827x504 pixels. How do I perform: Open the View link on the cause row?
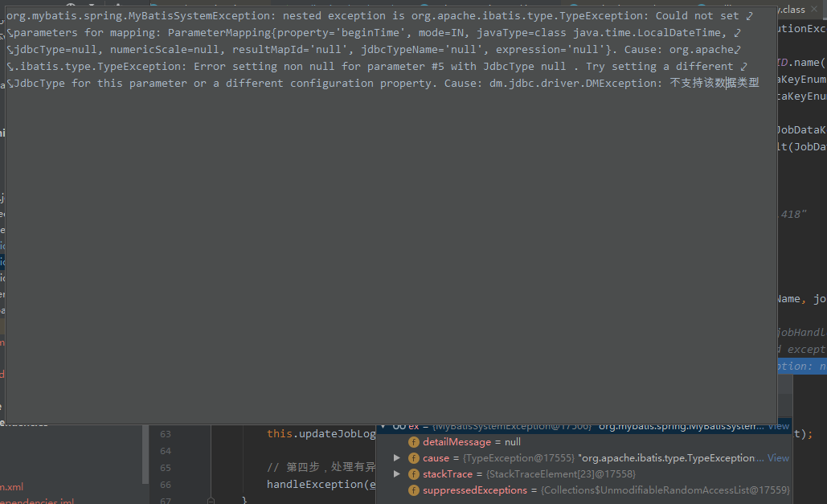tap(778, 458)
